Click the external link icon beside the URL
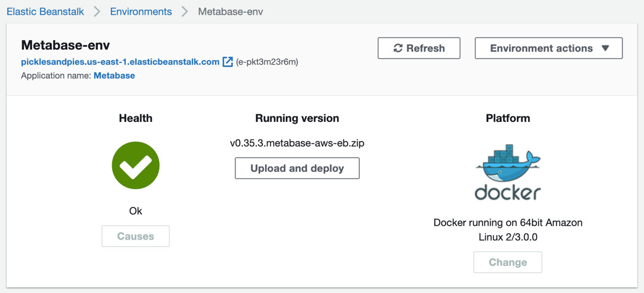The height and width of the screenshot is (293, 644). click(x=227, y=62)
